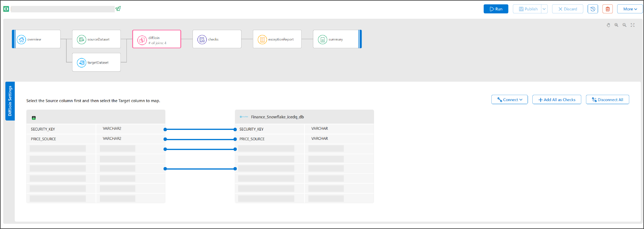Click Add All as Checks button
Image resolution: width=644 pixels, height=229 pixels.
point(556,100)
